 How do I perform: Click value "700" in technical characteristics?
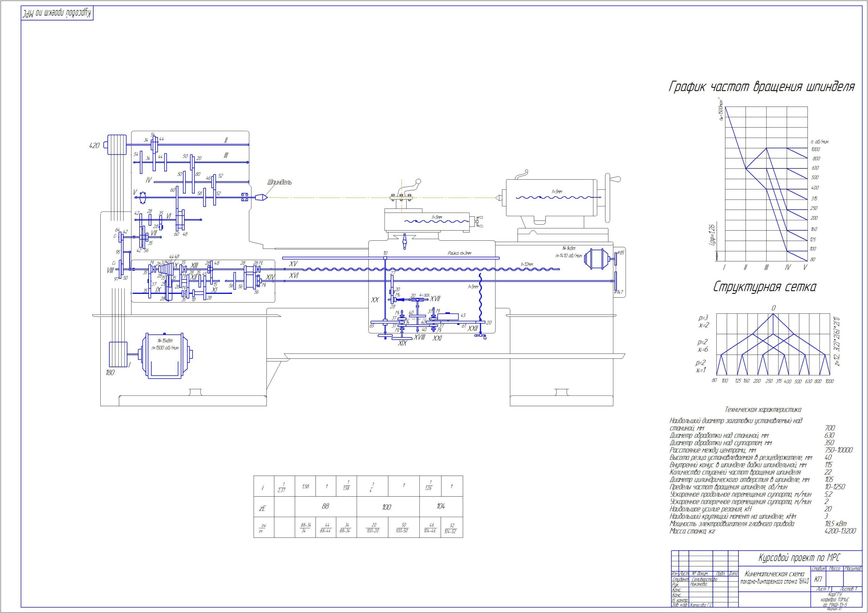coord(830,428)
